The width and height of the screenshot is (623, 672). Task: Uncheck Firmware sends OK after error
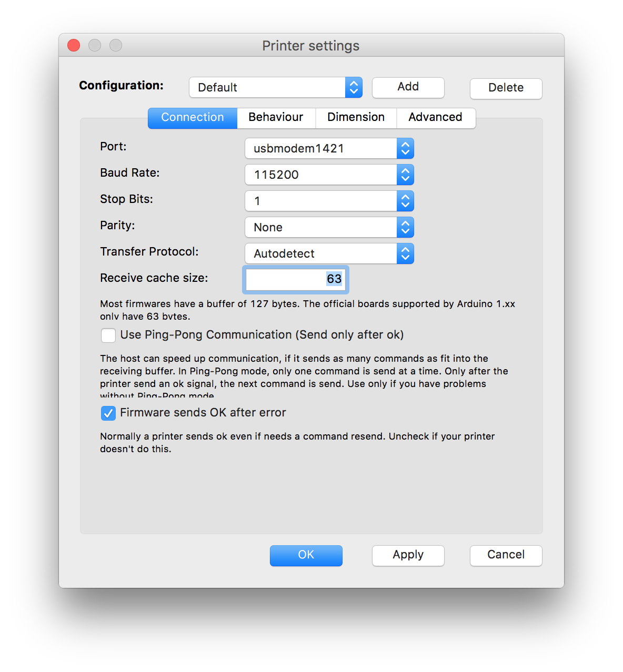(x=108, y=413)
